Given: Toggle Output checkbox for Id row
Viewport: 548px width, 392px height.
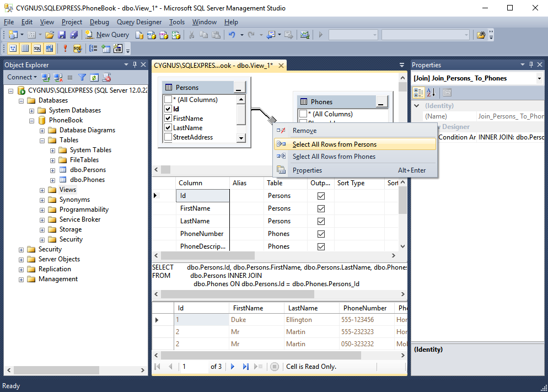Looking at the screenshot, I should click(x=321, y=196).
